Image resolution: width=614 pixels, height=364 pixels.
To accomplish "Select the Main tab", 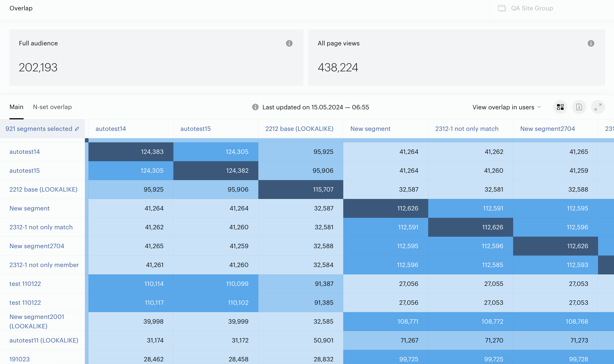I will tap(16, 107).
